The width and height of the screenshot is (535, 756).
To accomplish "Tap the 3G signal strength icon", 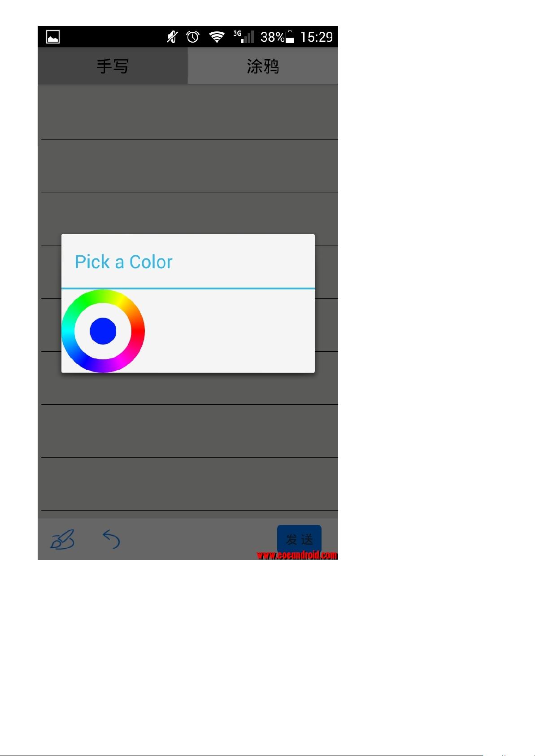I will (244, 37).
